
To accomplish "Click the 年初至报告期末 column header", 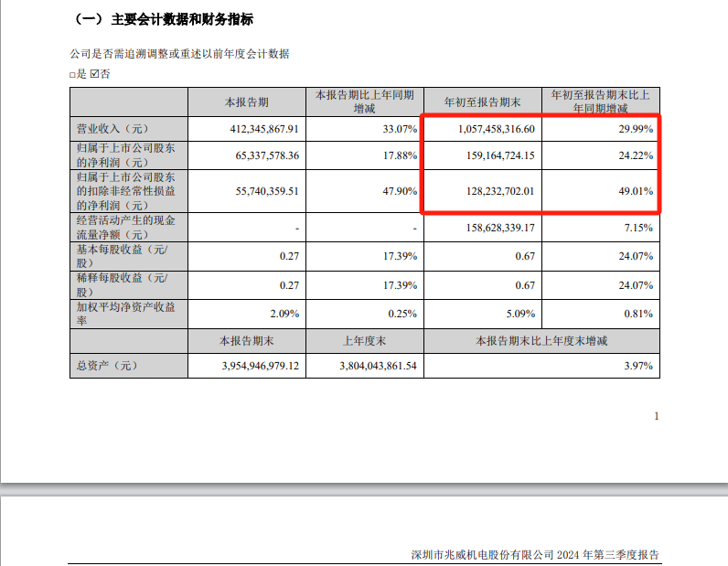I will [481, 101].
